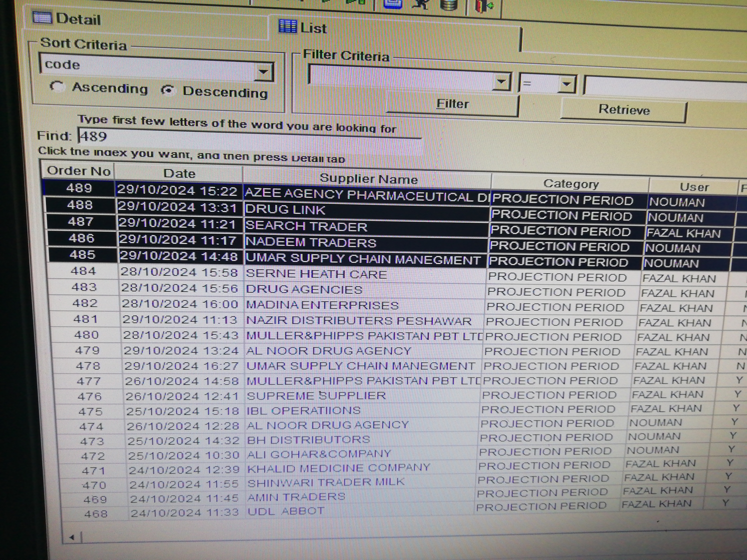747x560 pixels.
Task: Click the left arrow of horizontal scrollbar
Action: tap(72, 537)
